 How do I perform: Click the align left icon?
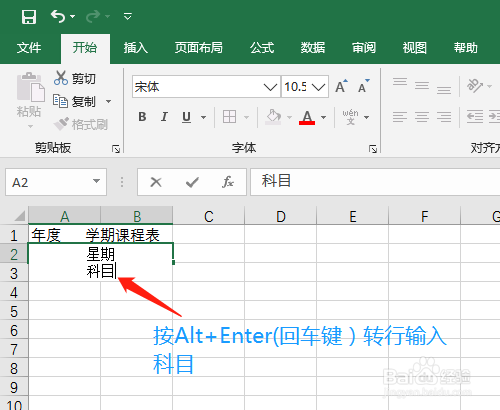[400, 117]
